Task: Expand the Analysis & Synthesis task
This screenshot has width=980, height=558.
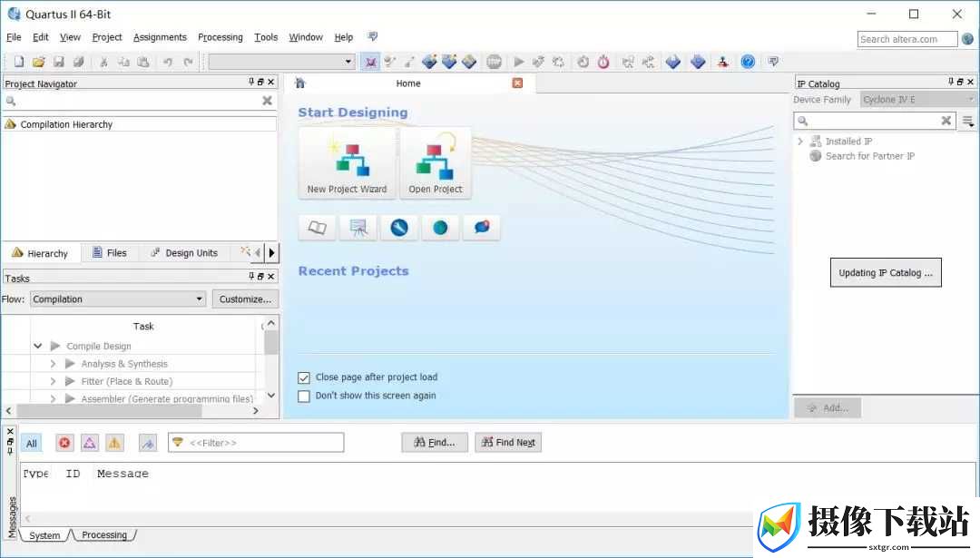Action: click(53, 364)
